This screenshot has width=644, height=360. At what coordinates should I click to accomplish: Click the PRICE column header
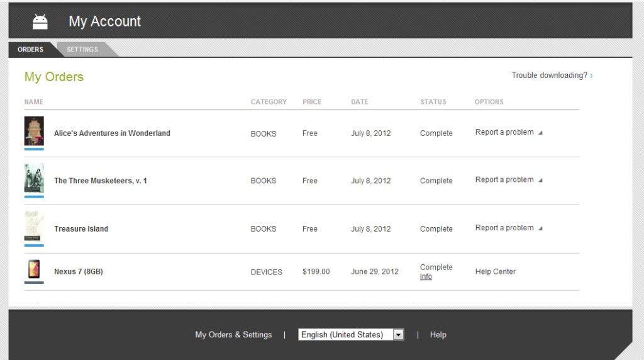[312, 102]
